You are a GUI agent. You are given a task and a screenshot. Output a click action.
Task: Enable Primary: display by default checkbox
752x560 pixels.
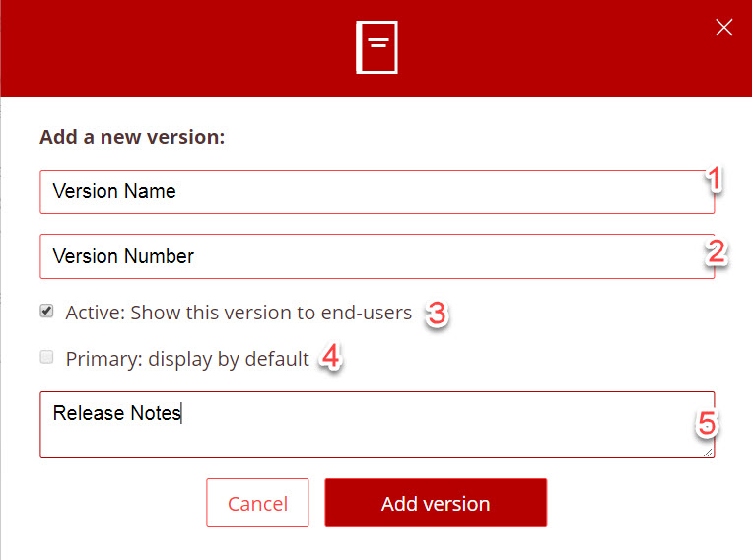46,357
